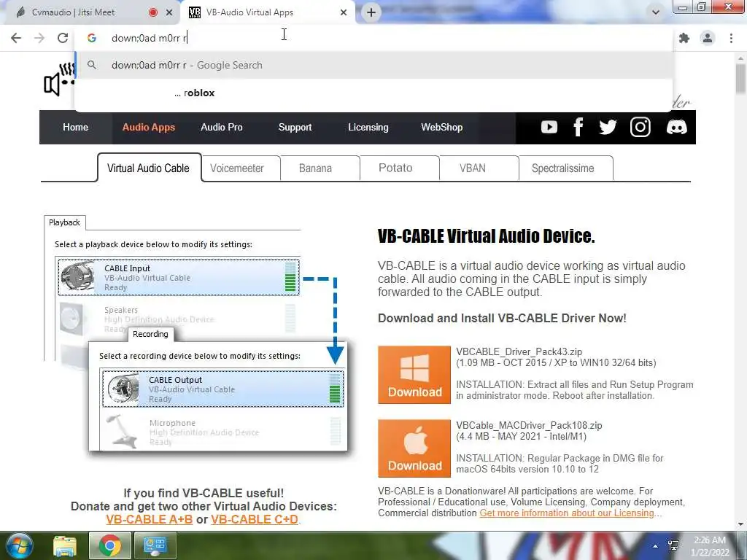Screen dimensions: 747x560
Task: Switch to the Spectralissime tab
Action: tap(565, 168)
